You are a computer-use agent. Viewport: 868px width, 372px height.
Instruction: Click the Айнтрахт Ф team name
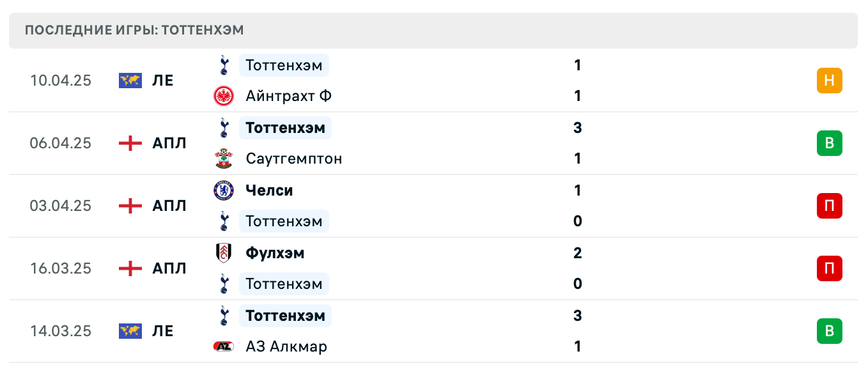click(x=288, y=95)
